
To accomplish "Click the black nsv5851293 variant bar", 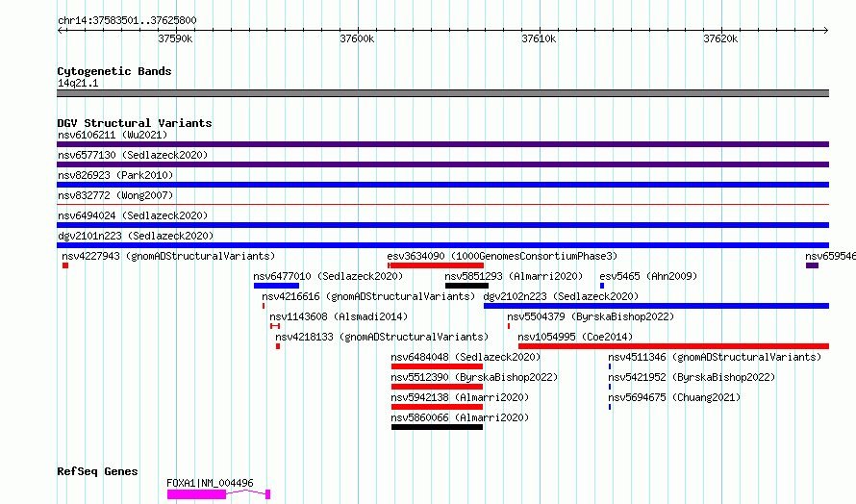I will click(x=466, y=286).
